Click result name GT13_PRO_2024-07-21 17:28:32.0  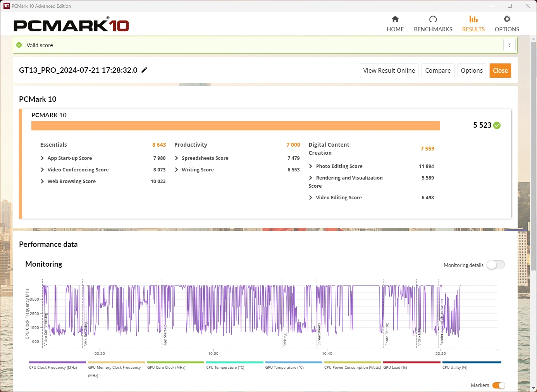78,70
